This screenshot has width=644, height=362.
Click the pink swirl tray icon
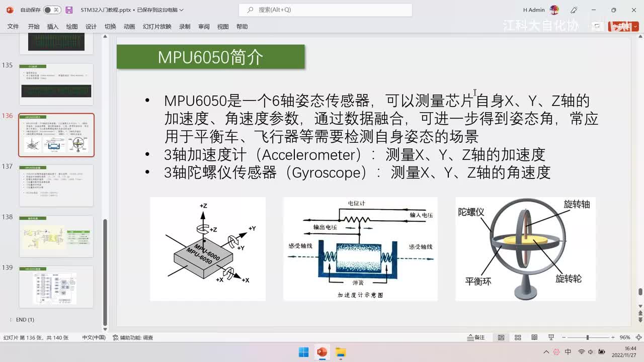tap(556, 352)
